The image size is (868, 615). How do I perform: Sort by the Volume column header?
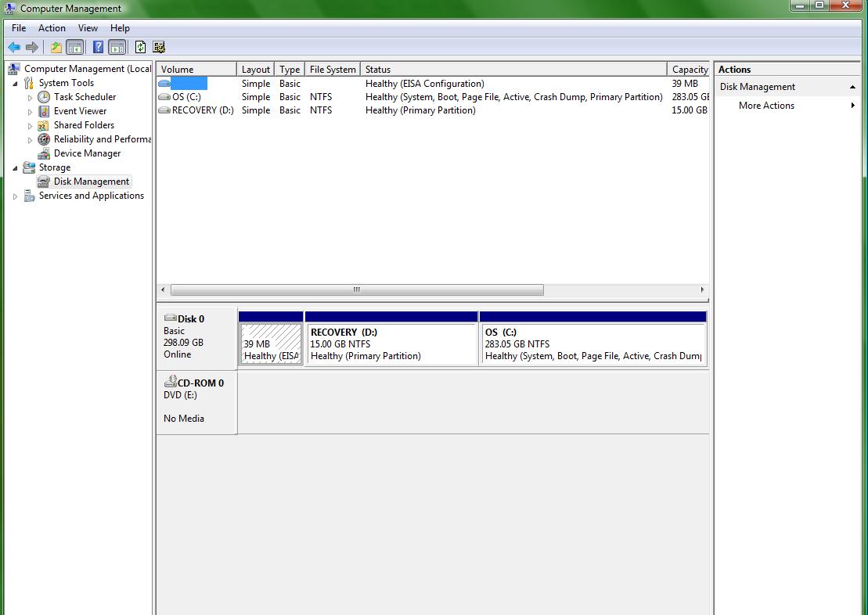coord(196,69)
